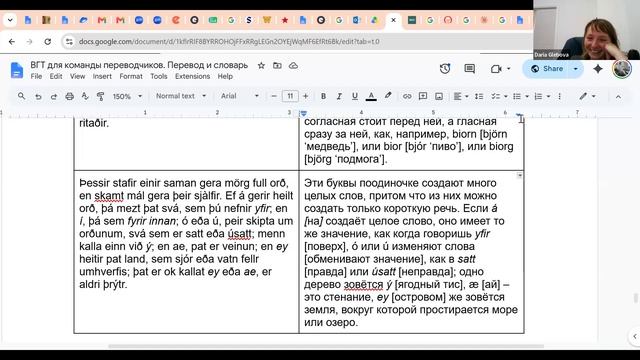Open the text color picker
Screen dimensions: 640x360
click(371, 96)
